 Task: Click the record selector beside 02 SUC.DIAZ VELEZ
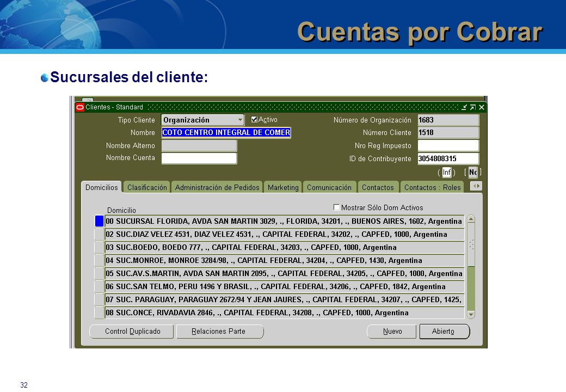pyautogui.click(x=99, y=234)
